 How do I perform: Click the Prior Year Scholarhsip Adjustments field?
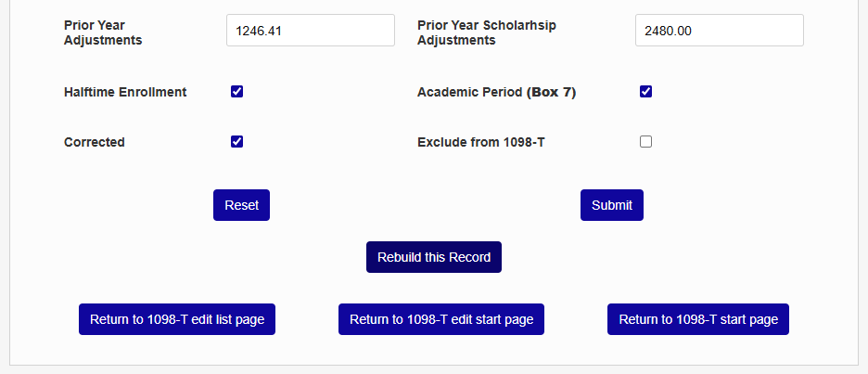click(x=719, y=31)
